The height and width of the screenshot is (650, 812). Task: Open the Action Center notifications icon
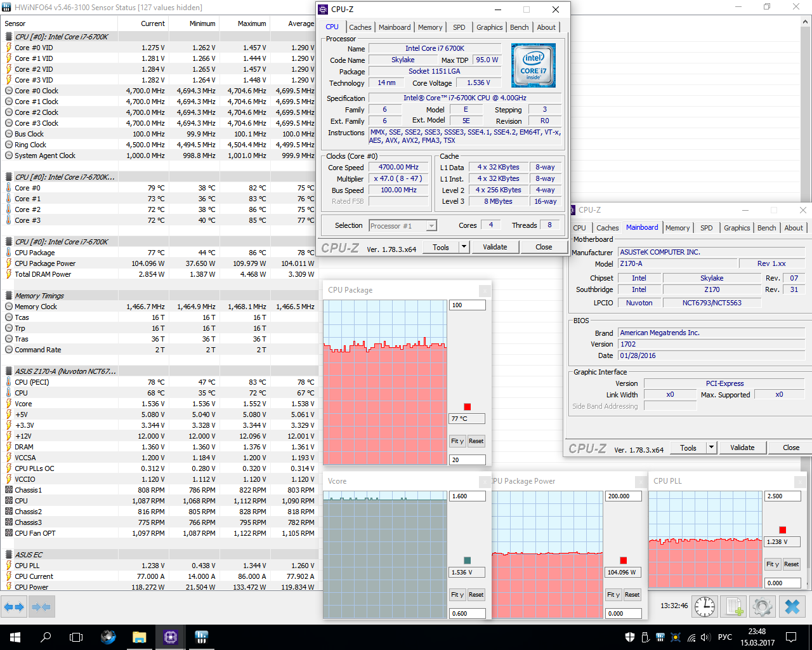pos(791,637)
